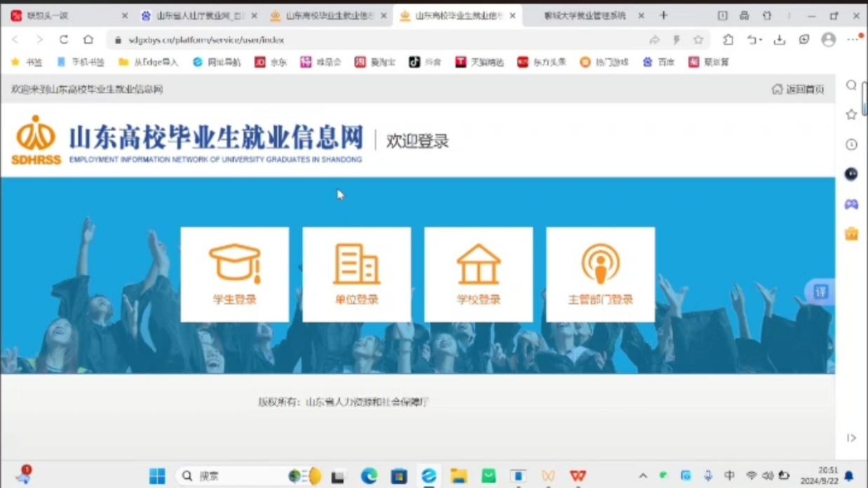Return to homepage link at top right
The image size is (868, 488).
click(x=798, y=89)
